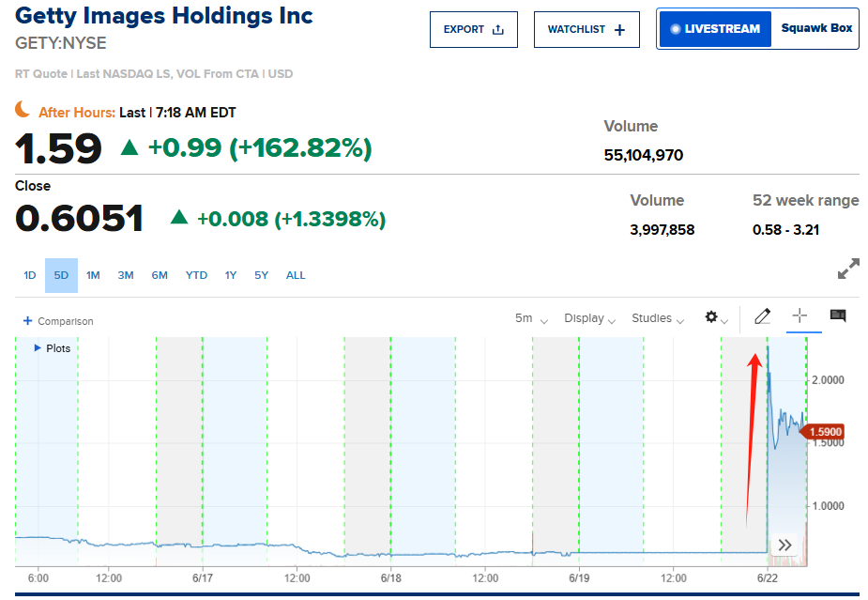This screenshot has height=600, width=868.
Task: Click the After Hours moon icon
Action: 23,109
